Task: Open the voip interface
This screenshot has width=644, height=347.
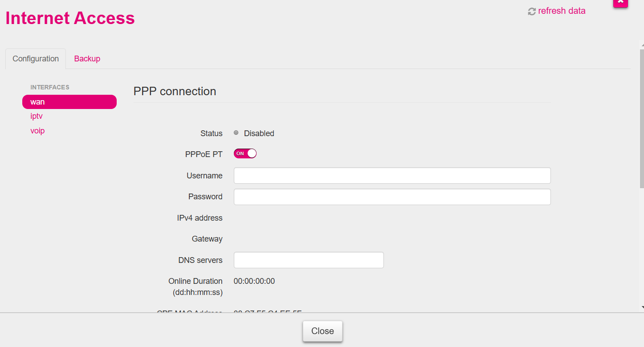Action: pos(37,131)
